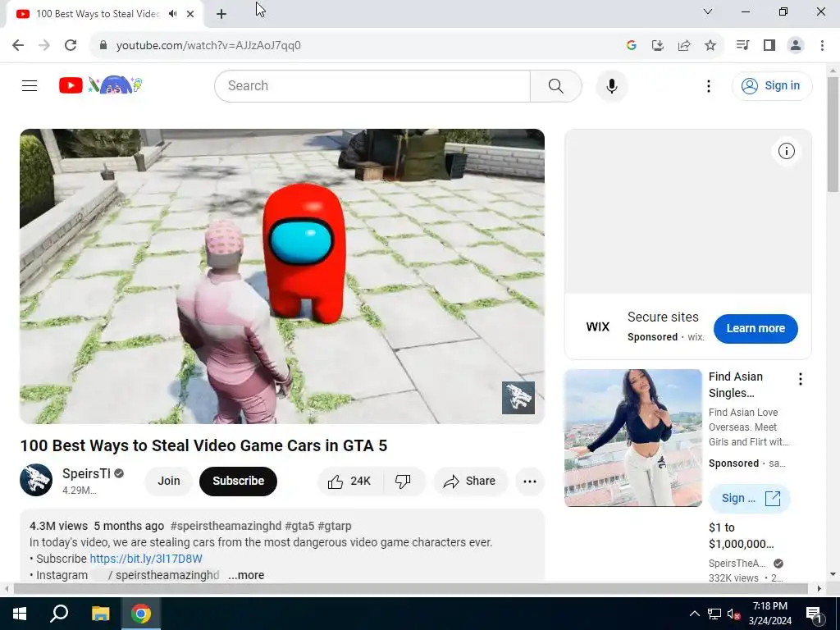This screenshot has width=840, height=630.
Task: Open the Find Asian Singles ad thumbnail
Action: 632,438
